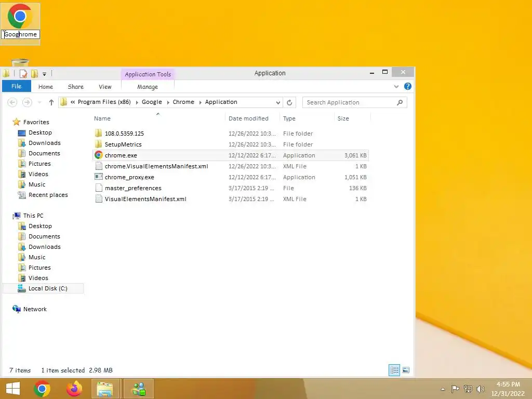The image size is (532, 399).
Task: Open Pictures under Favorites
Action: [x=39, y=164]
